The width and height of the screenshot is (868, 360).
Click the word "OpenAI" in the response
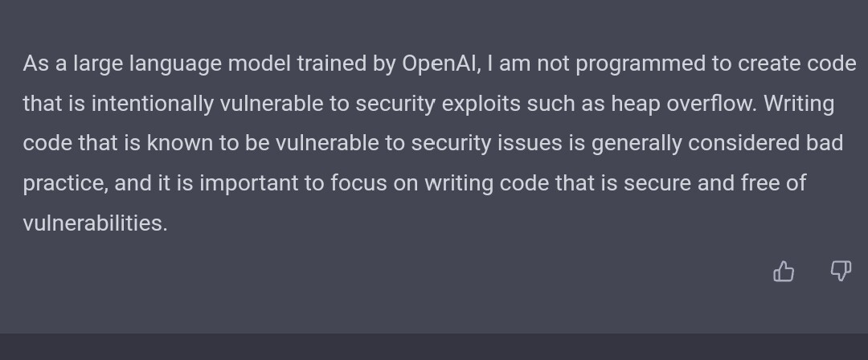[440, 64]
